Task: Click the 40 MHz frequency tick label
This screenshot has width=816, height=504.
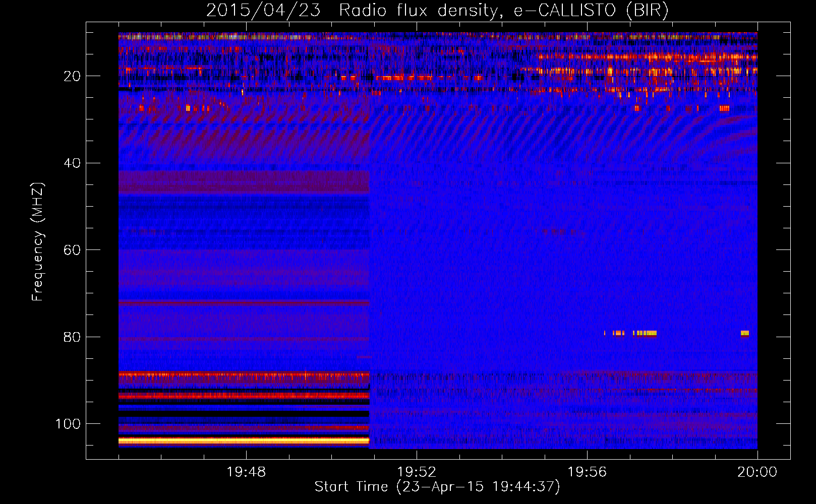Action: pyautogui.click(x=72, y=163)
